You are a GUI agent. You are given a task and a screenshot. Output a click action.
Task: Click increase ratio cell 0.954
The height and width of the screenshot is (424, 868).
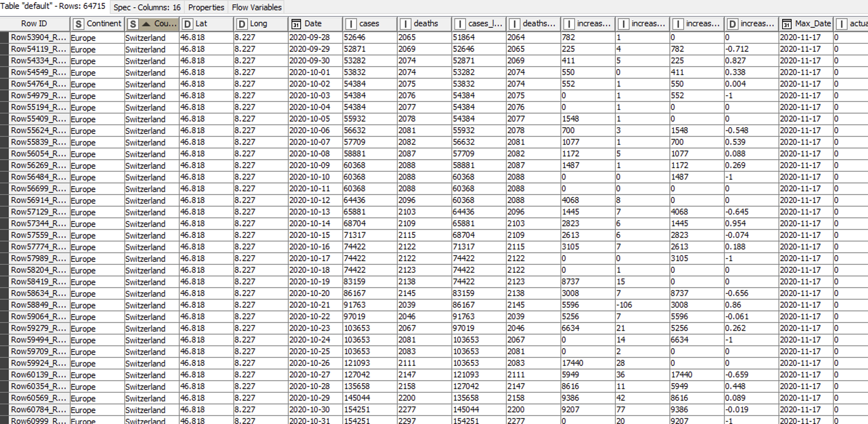(751, 224)
